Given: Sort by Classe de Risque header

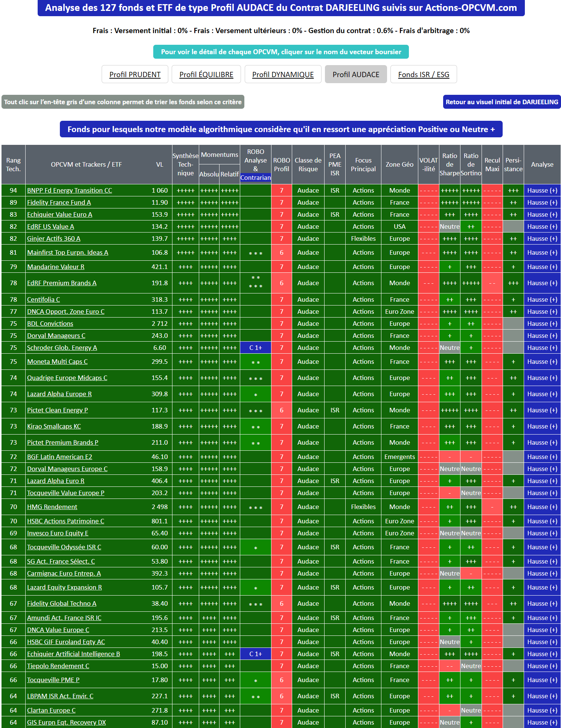Looking at the screenshot, I should (308, 164).
